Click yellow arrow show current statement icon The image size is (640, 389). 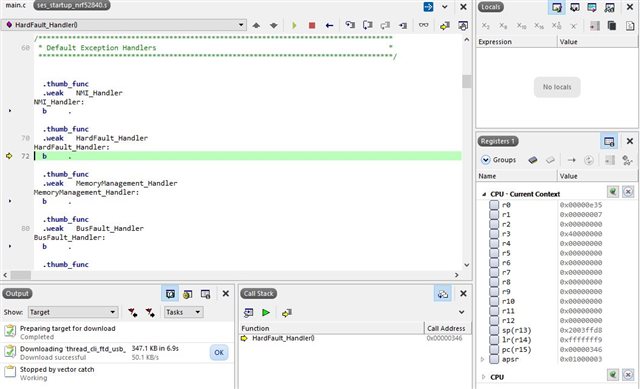[x=444, y=25]
